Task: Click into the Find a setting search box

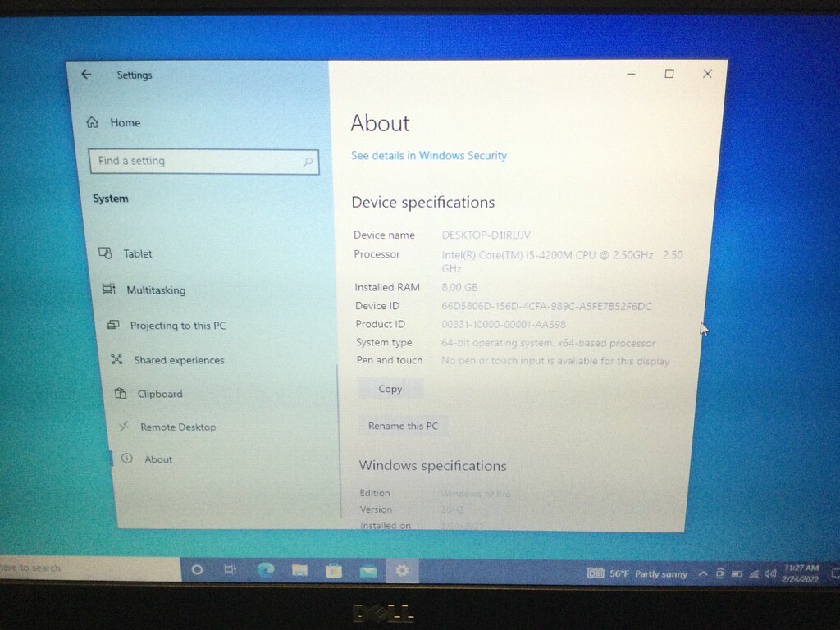Action: click(204, 162)
